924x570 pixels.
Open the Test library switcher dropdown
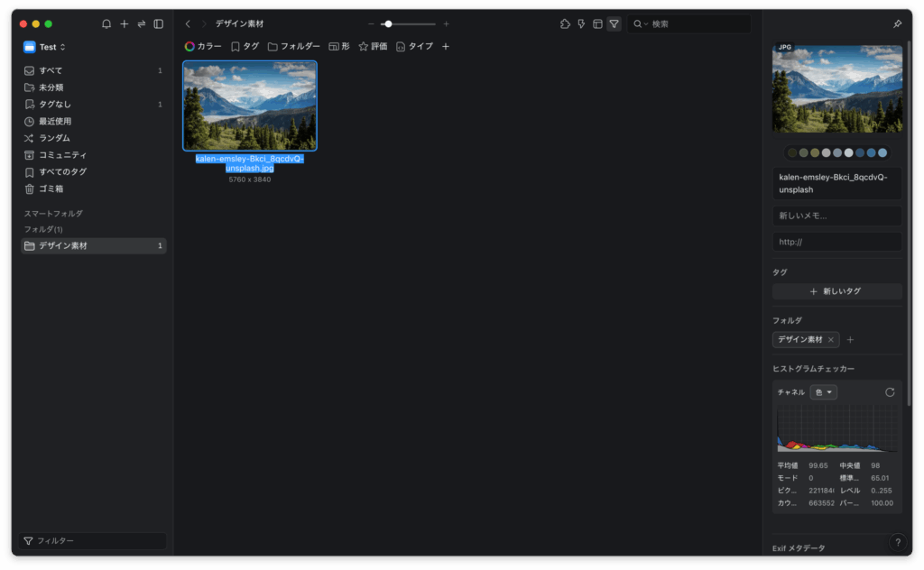46,47
